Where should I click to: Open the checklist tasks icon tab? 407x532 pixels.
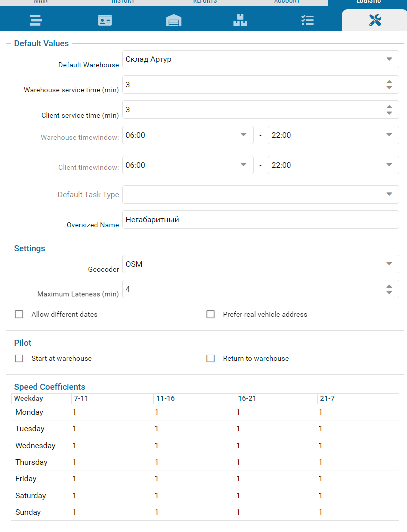pyautogui.click(x=307, y=20)
